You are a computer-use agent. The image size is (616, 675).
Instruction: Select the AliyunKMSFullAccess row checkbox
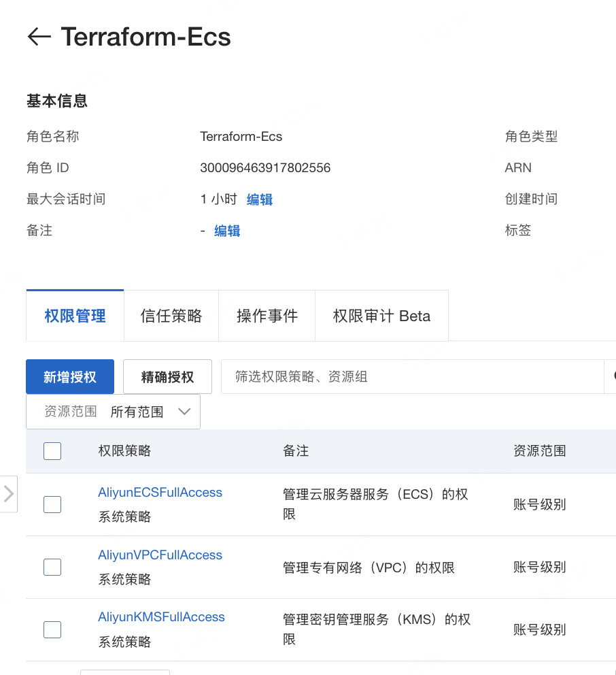tap(52, 629)
